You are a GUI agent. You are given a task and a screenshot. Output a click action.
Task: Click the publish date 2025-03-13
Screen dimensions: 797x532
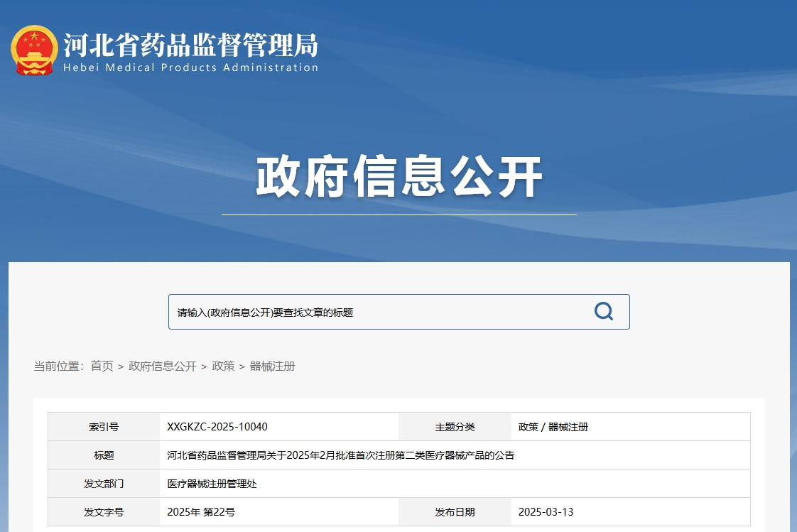point(546,512)
